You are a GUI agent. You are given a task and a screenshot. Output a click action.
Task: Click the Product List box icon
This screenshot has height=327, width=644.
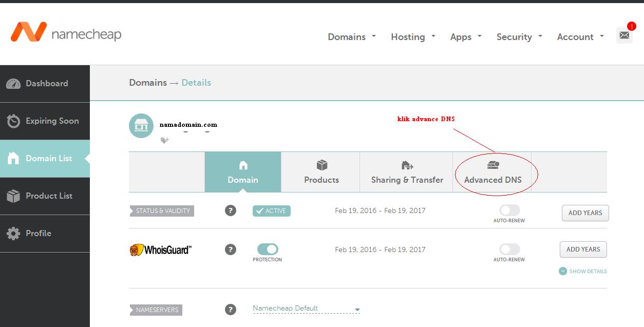[x=13, y=196]
